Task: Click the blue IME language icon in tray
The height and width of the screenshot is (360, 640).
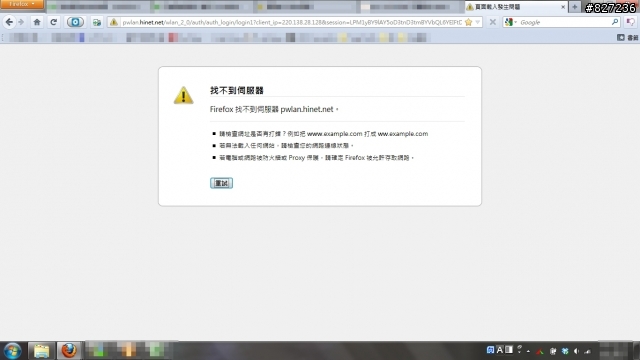Action: click(490, 350)
